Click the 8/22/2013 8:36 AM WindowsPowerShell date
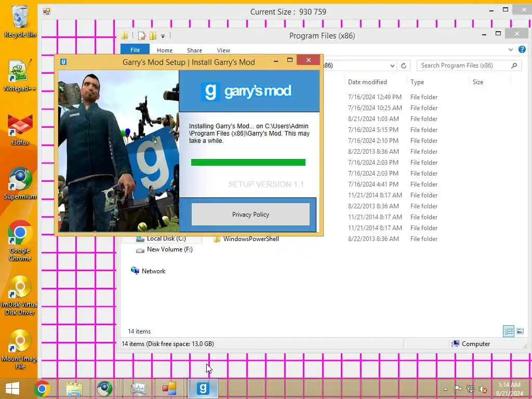Screen dimensions: 532x399 374,239
